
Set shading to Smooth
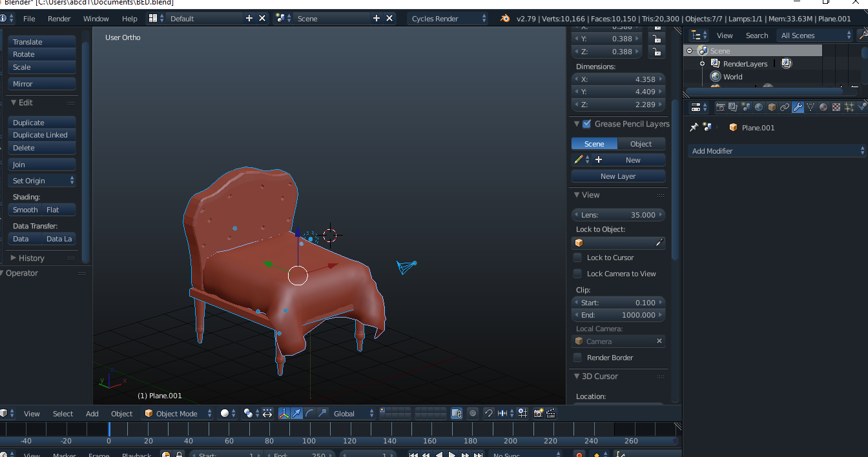point(25,210)
